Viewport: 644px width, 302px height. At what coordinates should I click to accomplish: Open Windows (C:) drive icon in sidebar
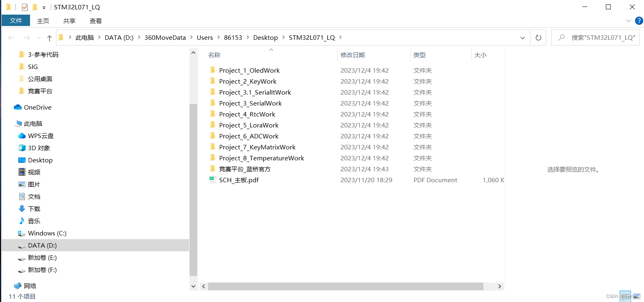[x=22, y=233]
